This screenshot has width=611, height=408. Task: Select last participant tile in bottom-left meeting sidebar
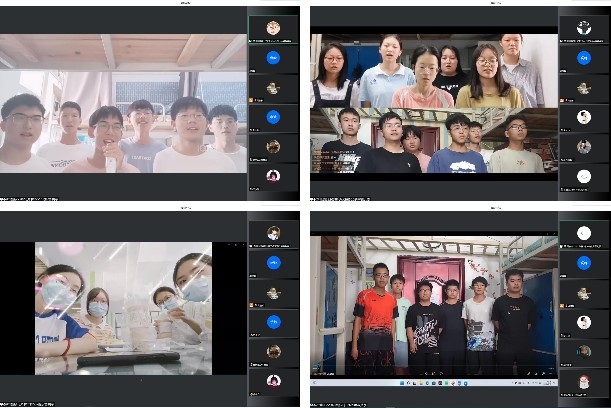[x=273, y=380]
